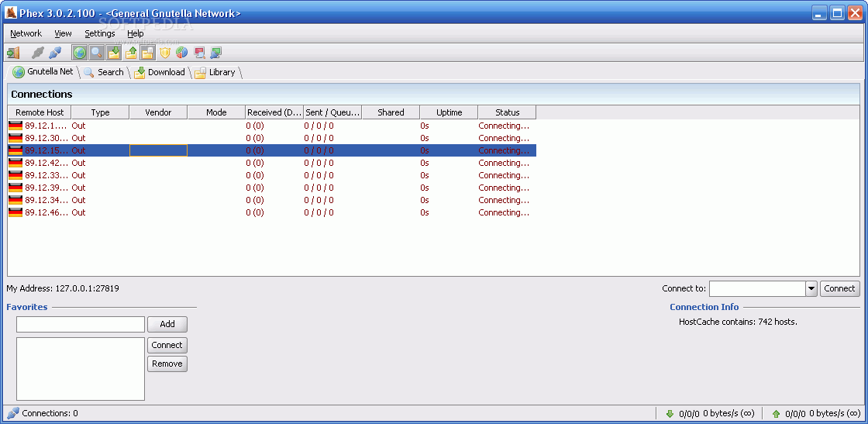Click the Connect button beside Connect to
The width and height of the screenshot is (868, 424).
[839, 288]
